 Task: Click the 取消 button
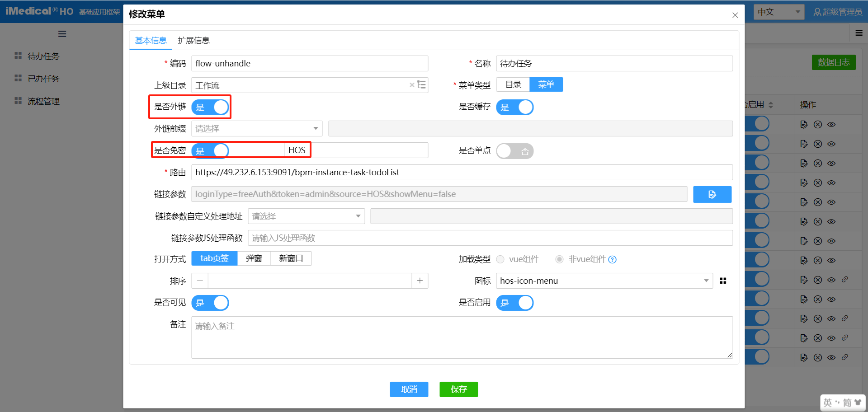pyautogui.click(x=409, y=389)
